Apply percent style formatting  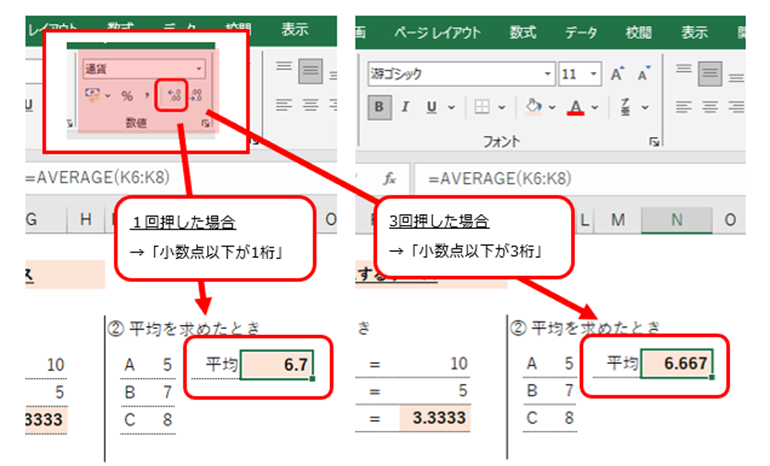(127, 96)
